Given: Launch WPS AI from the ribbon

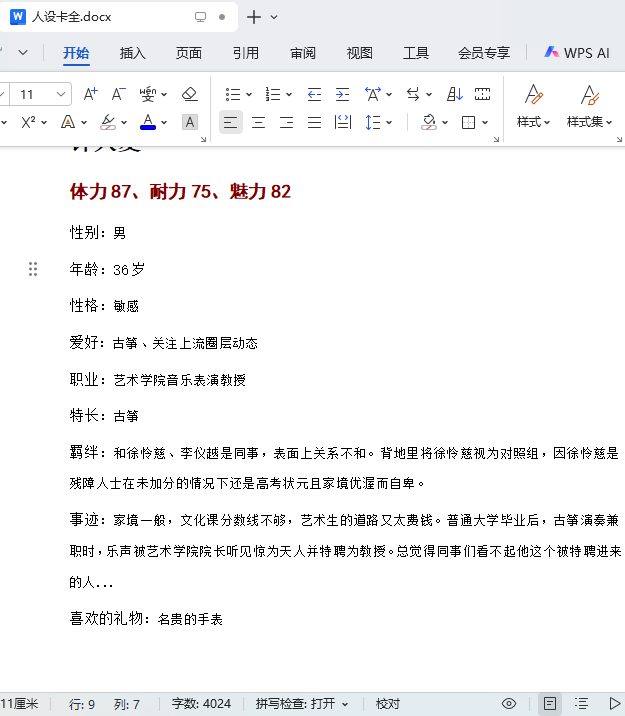Looking at the screenshot, I should (x=577, y=53).
